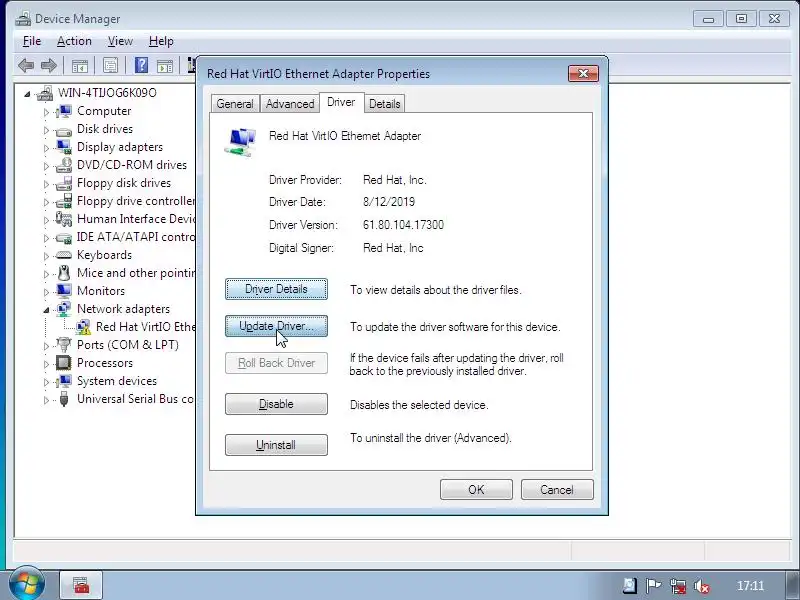Click the driver date 8/12/2019 text
The image size is (800, 600).
pos(389,202)
